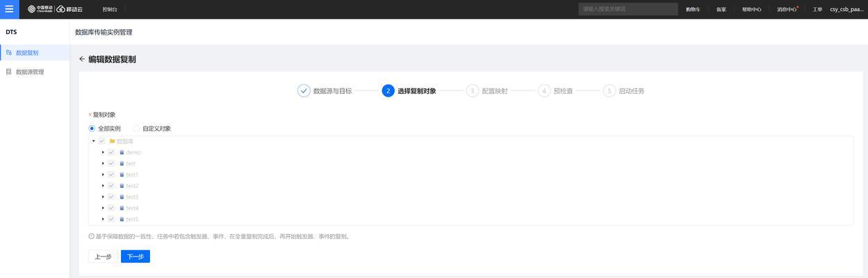868x278 pixels.
Task: Click the 数据源与目标 step label
Action: coord(332,91)
